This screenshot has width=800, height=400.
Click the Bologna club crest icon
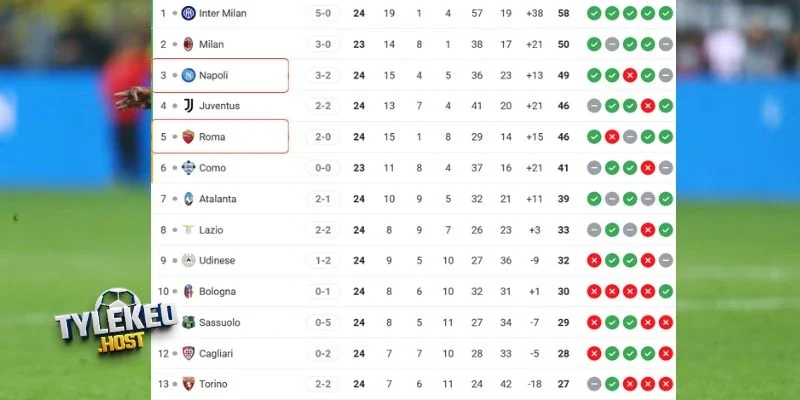click(188, 291)
